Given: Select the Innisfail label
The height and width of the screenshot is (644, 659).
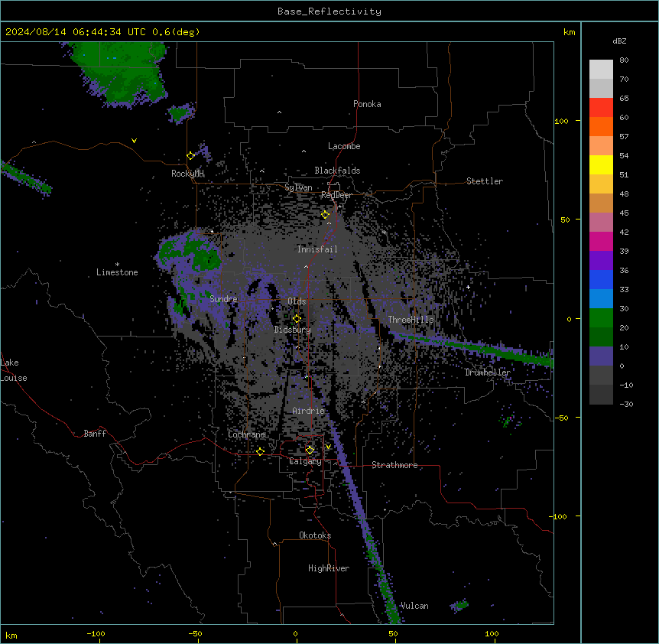Looking at the screenshot, I should click(317, 249).
